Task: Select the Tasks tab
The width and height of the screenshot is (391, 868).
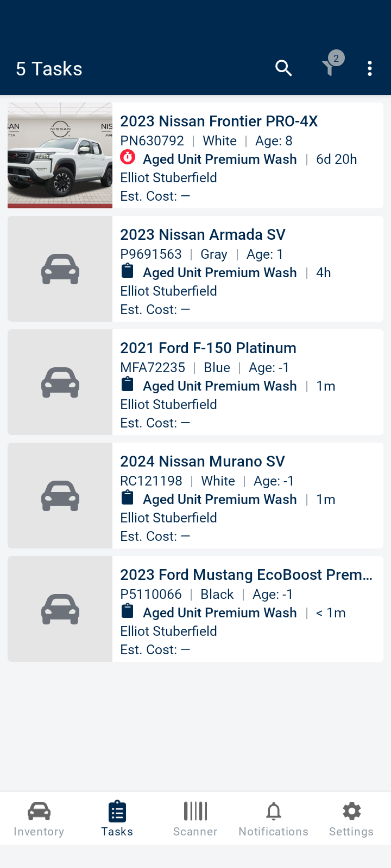Action: (x=117, y=819)
